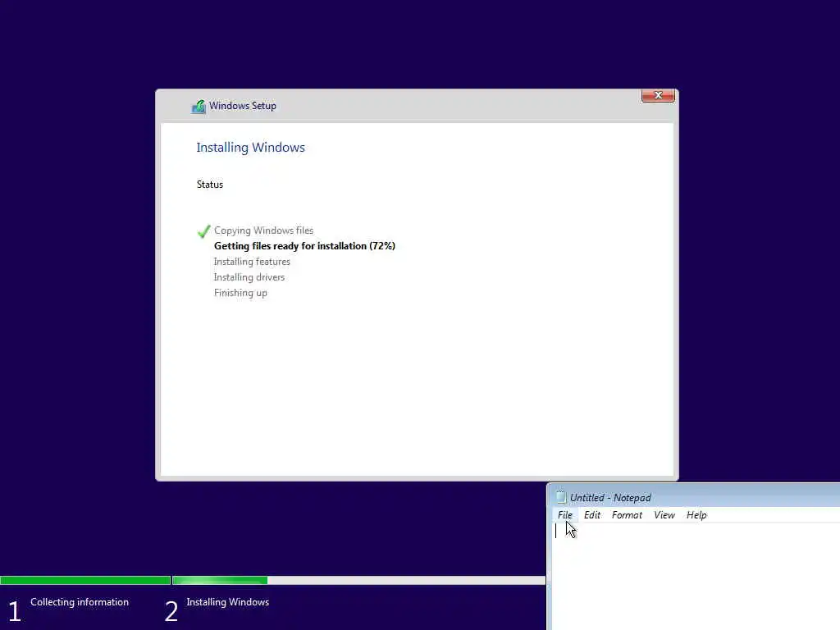840x630 pixels.
Task: Click the Windows Setup title bar icon
Action: click(199, 107)
